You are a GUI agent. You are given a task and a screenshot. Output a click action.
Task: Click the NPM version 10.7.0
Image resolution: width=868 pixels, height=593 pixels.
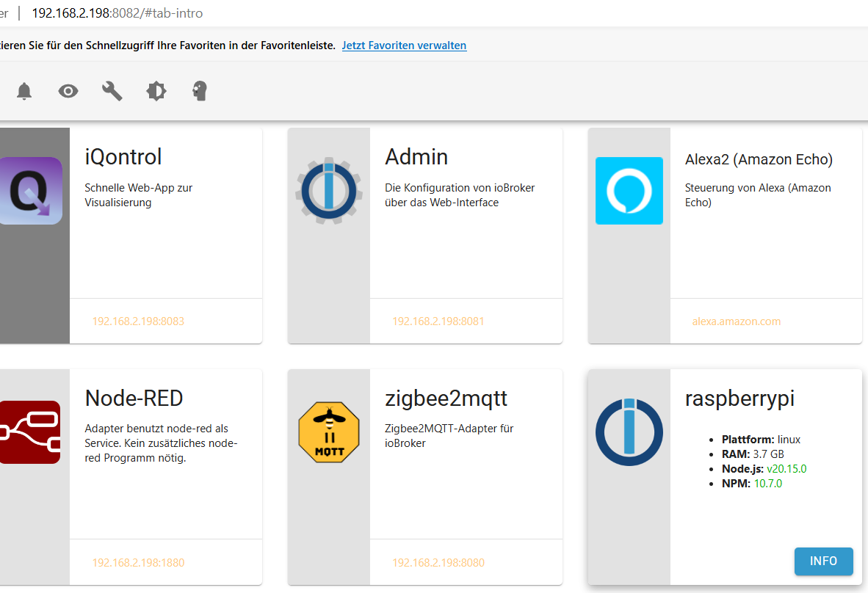click(x=768, y=484)
